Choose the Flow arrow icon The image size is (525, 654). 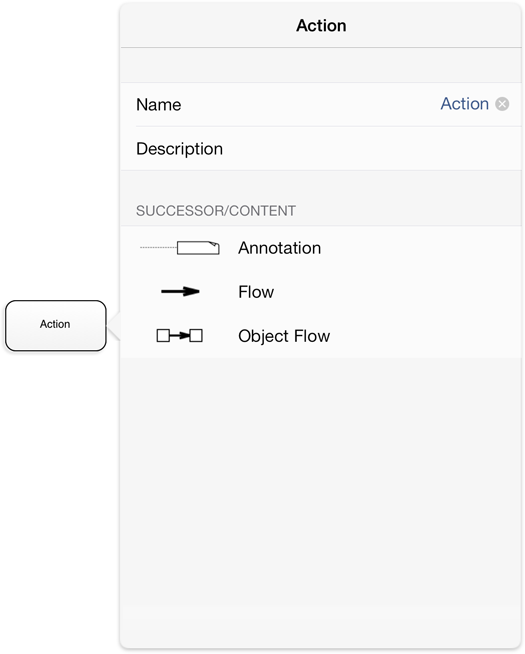[180, 292]
